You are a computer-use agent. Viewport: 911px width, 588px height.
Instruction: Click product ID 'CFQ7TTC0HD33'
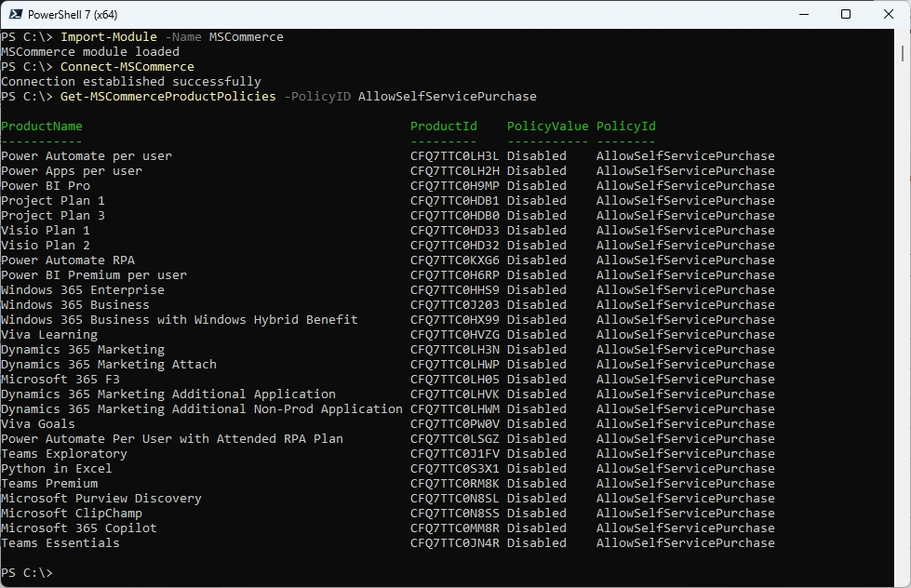455,230
